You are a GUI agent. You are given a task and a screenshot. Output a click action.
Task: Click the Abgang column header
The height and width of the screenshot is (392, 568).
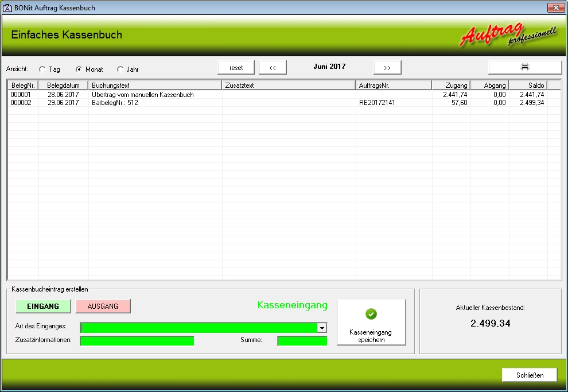490,86
